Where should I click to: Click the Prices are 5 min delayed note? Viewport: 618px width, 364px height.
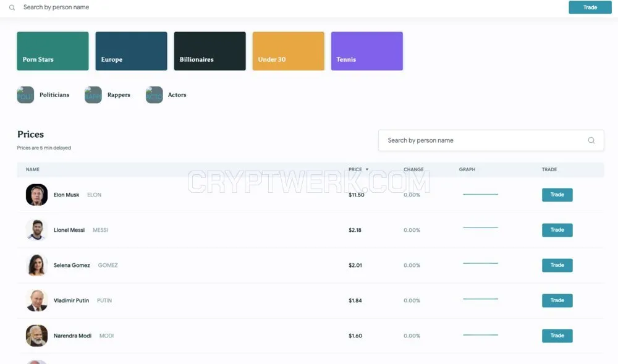click(x=44, y=148)
